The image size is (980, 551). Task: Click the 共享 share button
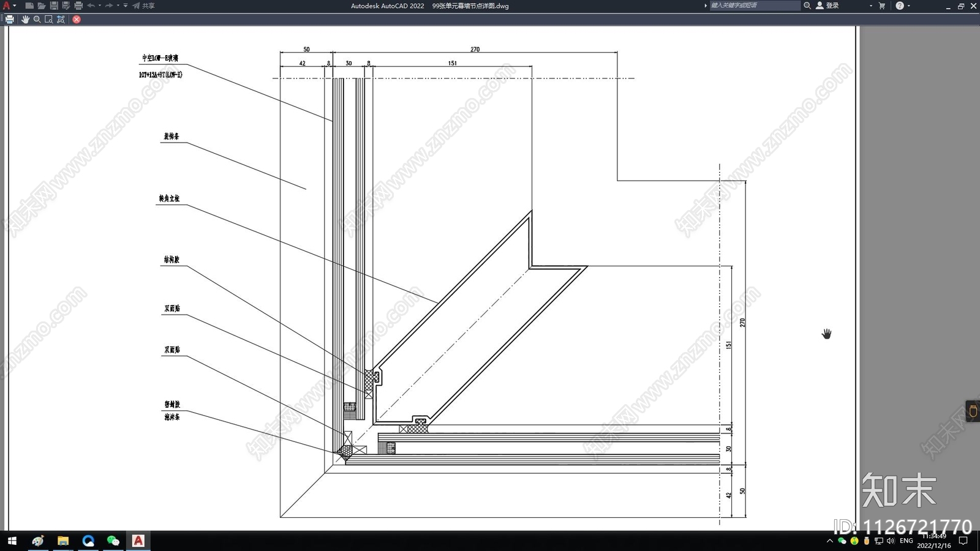tap(144, 6)
